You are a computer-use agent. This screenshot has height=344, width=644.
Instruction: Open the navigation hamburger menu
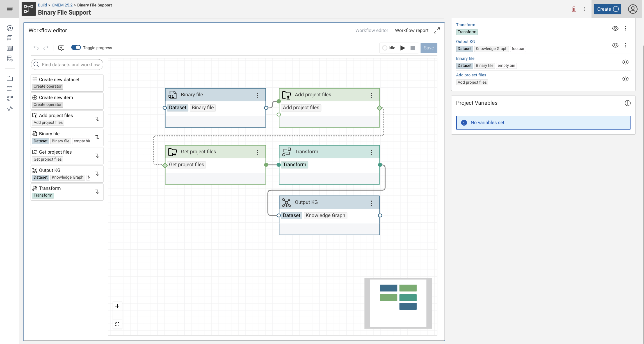coord(10,9)
